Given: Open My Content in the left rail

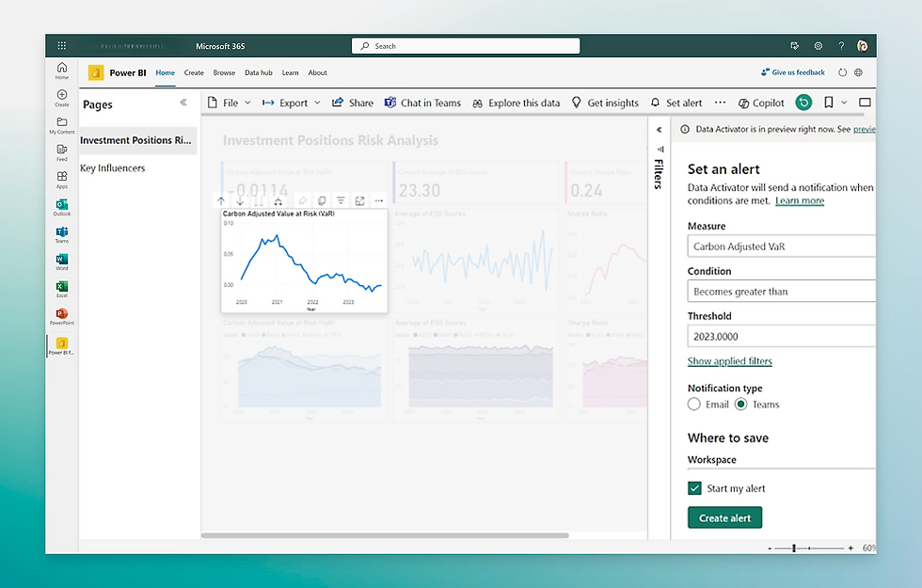Looking at the screenshot, I should (x=62, y=125).
